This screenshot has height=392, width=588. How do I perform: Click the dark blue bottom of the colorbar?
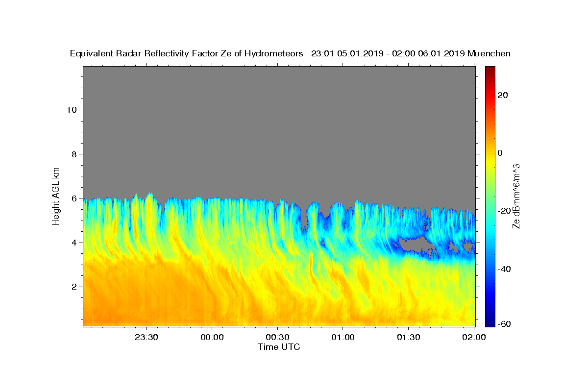tap(490, 323)
